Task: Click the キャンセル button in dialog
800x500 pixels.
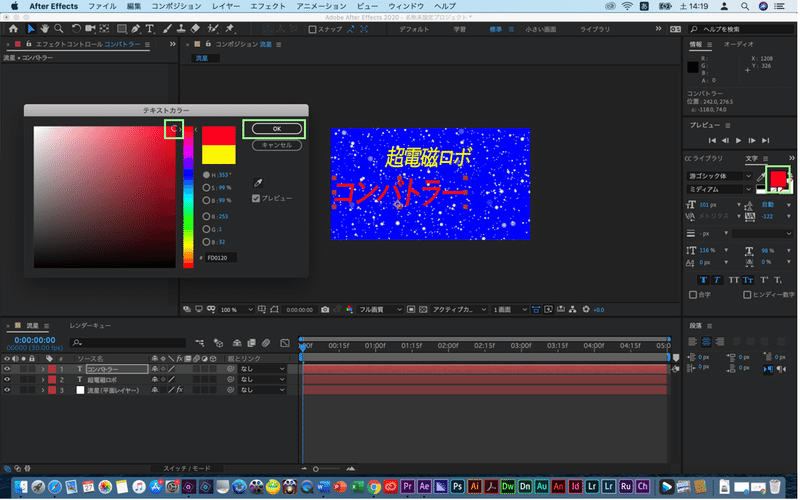Action: (277, 145)
